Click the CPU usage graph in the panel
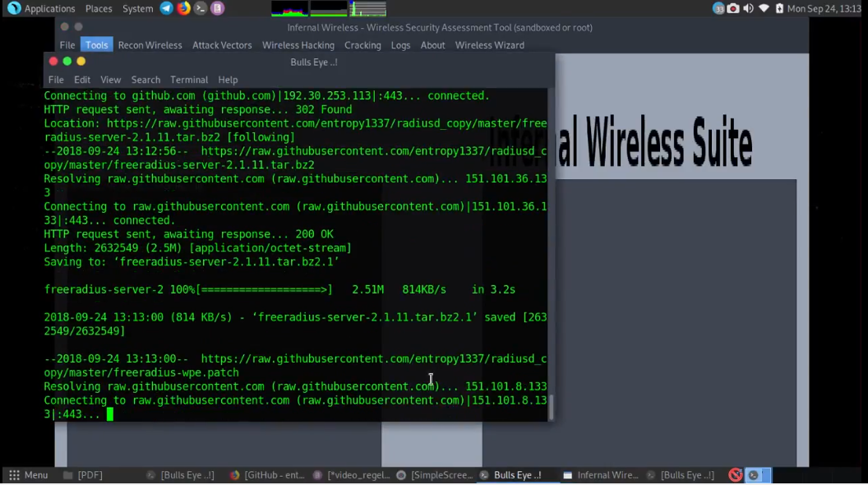 [x=289, y=8]
